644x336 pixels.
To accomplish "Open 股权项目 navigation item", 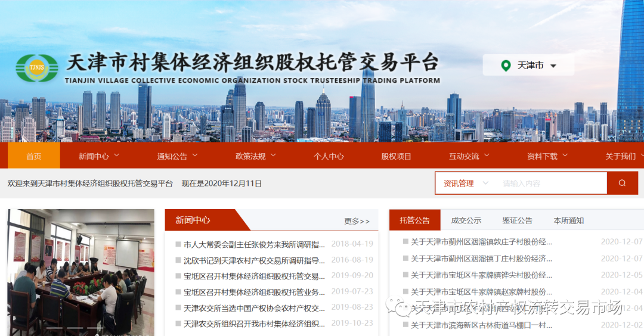I will click(x=396, y=156).
